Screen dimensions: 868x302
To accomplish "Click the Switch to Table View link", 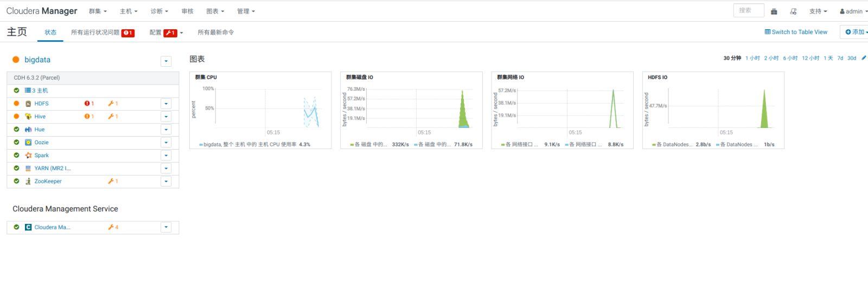I will pos(796,32).
